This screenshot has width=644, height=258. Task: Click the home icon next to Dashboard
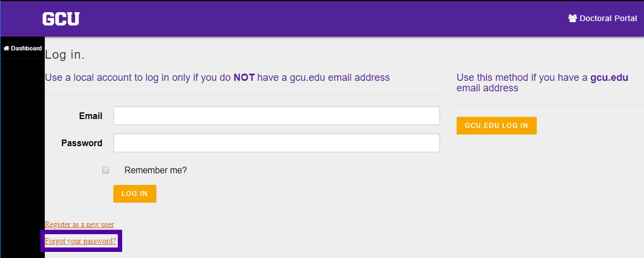[x=6, y=48]
